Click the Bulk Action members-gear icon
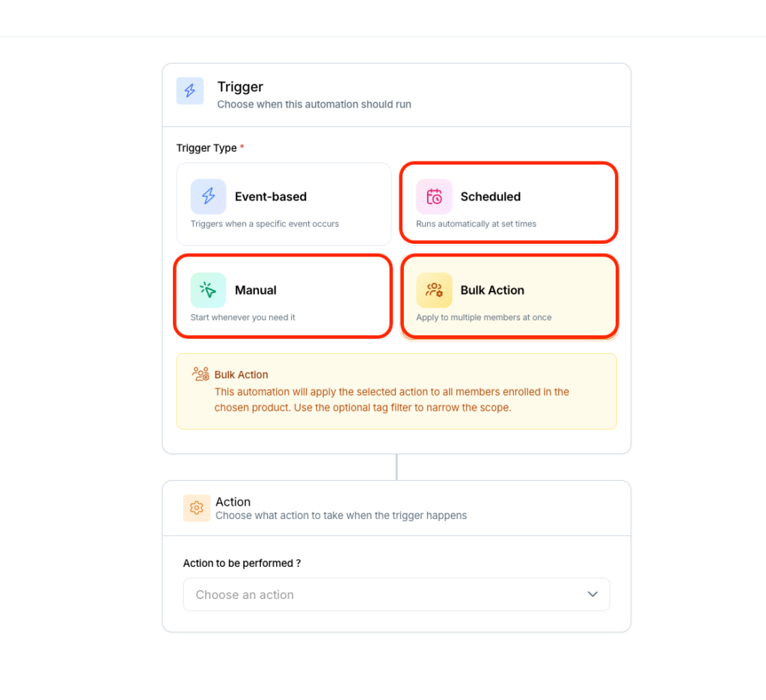 pos(434,289)
